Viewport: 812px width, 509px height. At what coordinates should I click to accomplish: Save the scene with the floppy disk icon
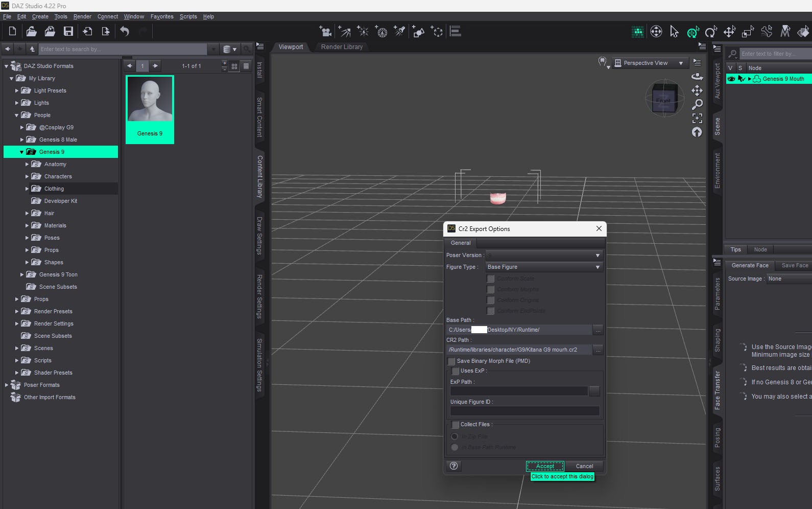pos(68,32)
